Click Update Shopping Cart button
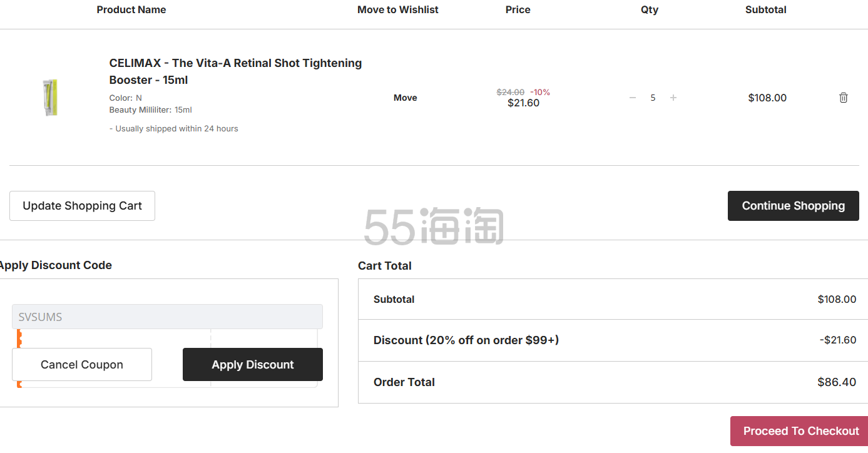Image resolution: width=868 pixels, height=453 pixels. point(82,206)
